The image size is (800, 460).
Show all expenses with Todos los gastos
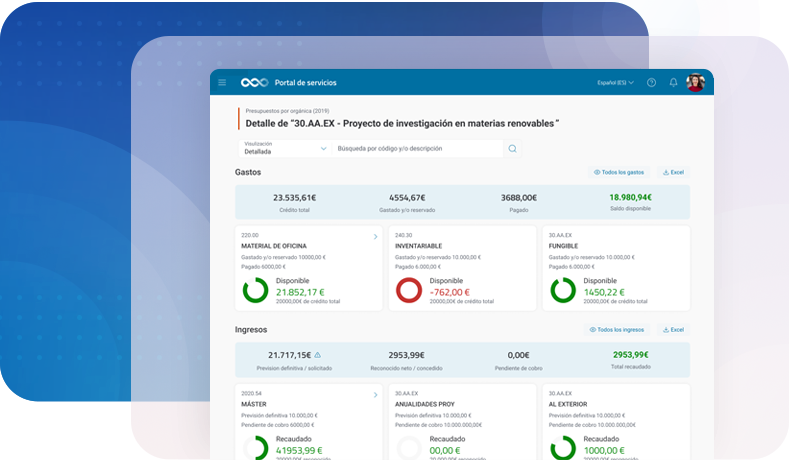[619, 172]
